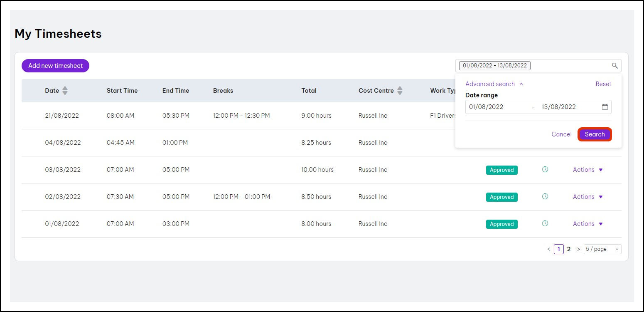Go to next page arrow
The image size is (644, 312).
point(578,249)
